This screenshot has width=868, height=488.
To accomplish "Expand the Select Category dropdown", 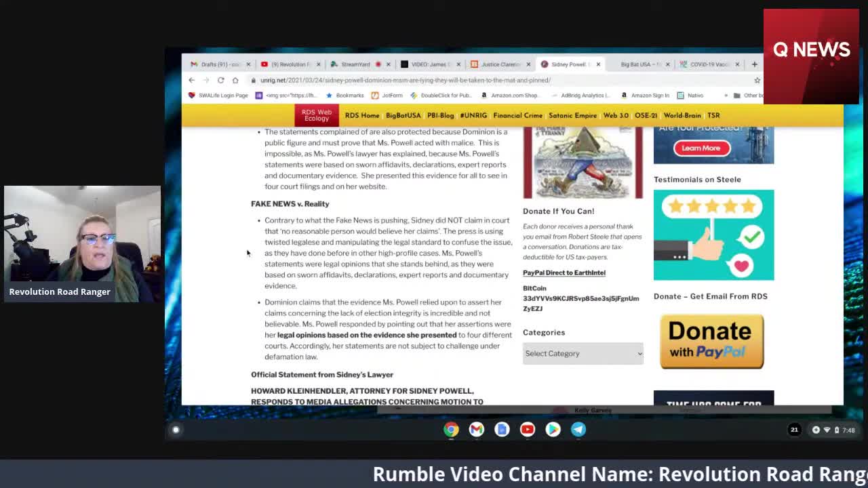I will click(583, 353).
